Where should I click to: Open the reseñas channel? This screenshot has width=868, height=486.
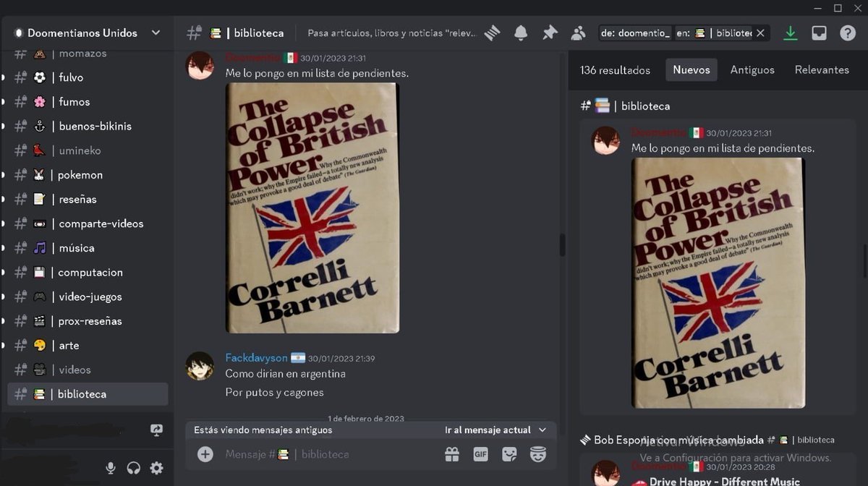tap(88, 199)
